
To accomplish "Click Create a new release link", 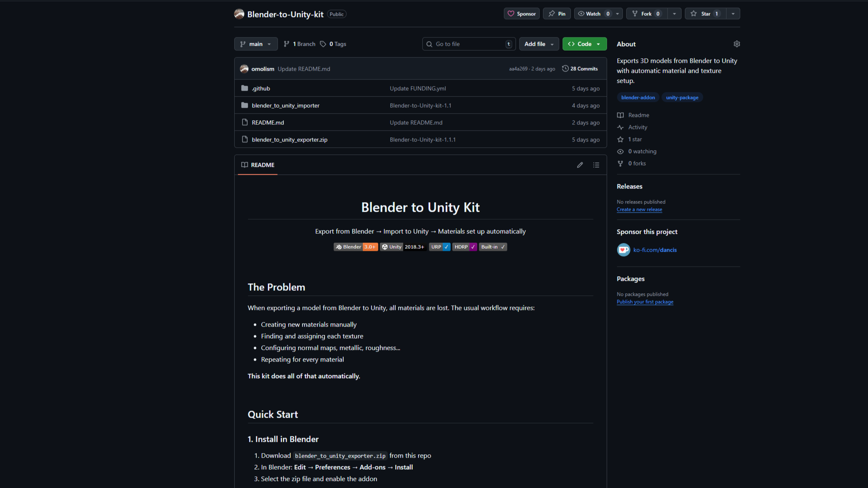I will point(639,209).
